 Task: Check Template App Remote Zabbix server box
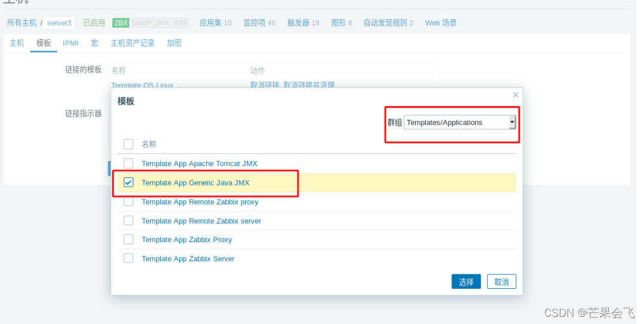(129, 221)
